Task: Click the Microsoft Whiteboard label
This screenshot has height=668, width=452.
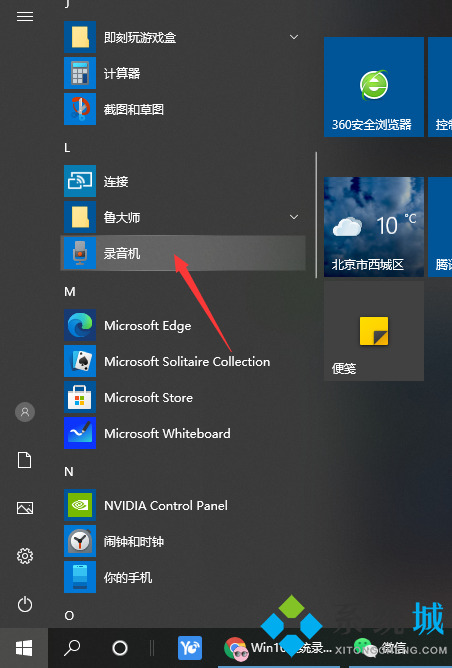Action: coord(167,434)
